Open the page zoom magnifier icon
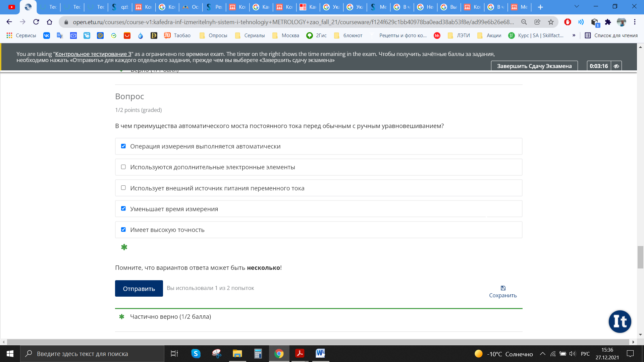Image resolution: width=644 pixels, height=362 pixels. coord(524,22)
